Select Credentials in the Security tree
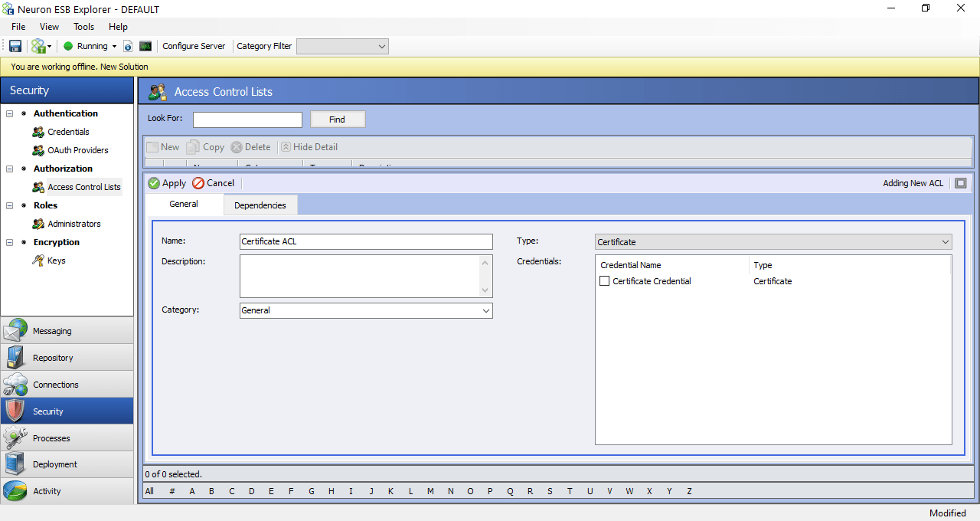This screenshot has width=980, height=521. [x=68, y=132]
